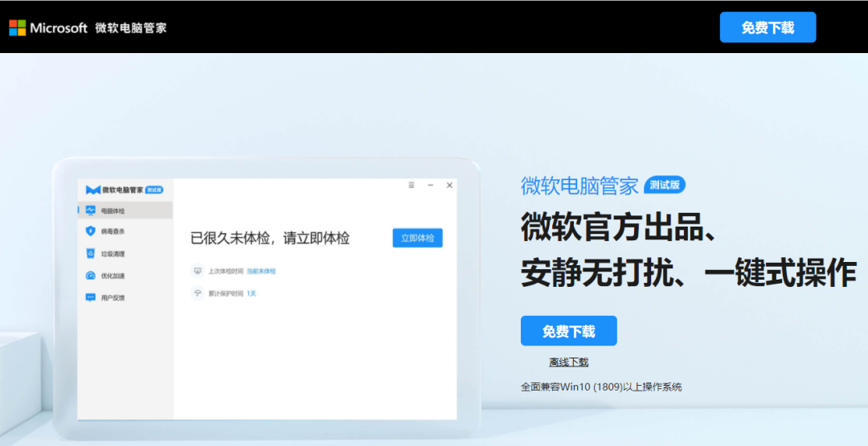Click the 上次体检时间 monitor icon

click(198, 271)
